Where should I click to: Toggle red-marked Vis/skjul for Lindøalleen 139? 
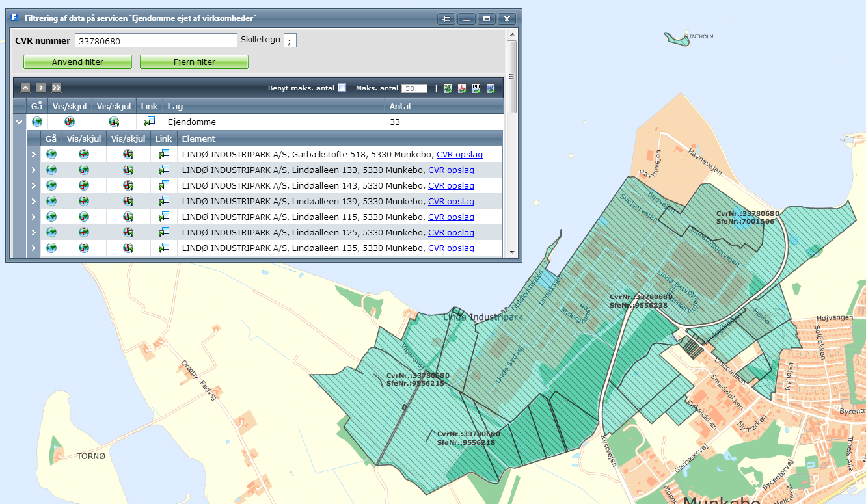click(84, 201)
